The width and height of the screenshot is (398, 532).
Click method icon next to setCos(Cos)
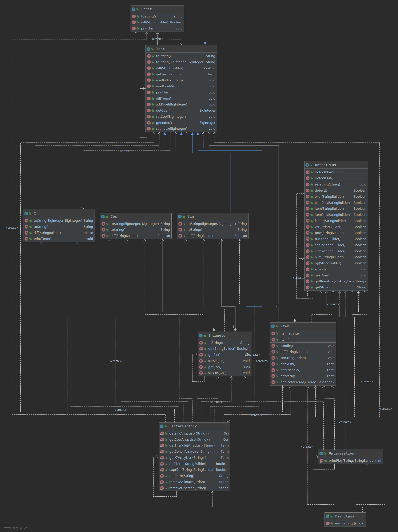(201, 373)
